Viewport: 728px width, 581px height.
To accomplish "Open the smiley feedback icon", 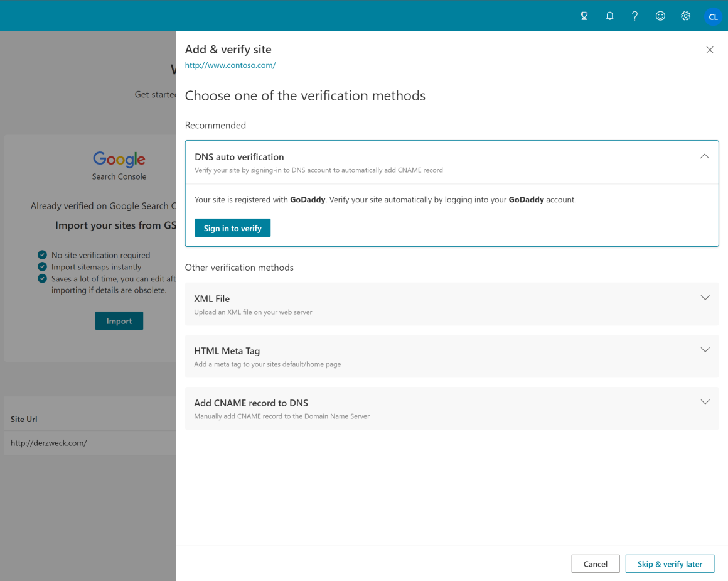I will coord(660,16).
